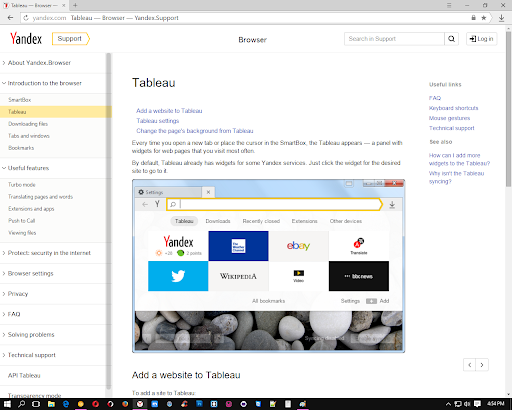512x410 pixels.
Task: Follow Tableau settings link
Action: point(158,121)
